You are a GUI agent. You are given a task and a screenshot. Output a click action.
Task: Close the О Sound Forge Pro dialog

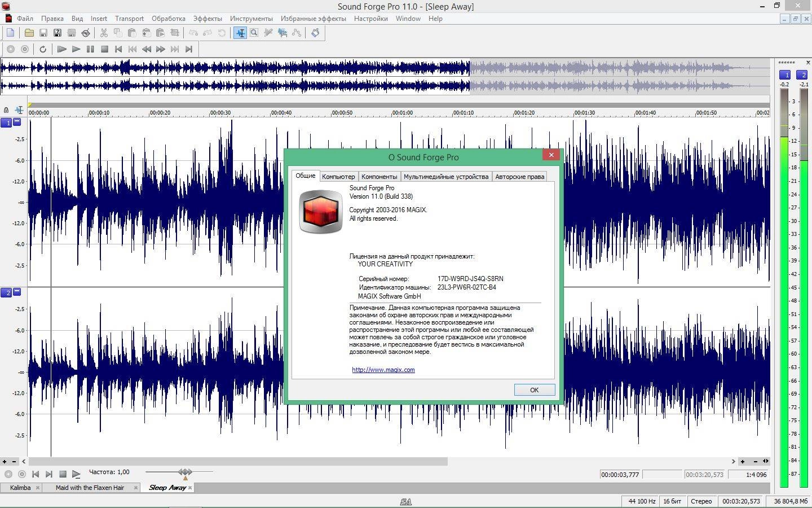coord(551,155)
